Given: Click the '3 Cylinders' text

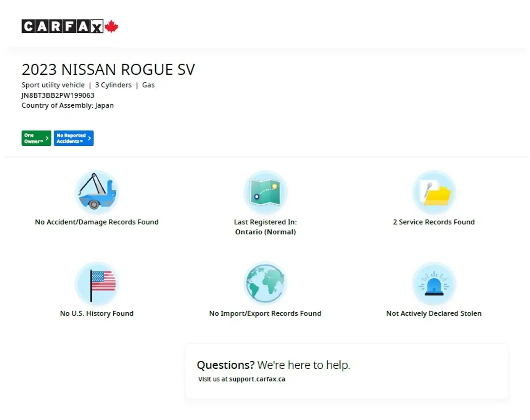Looking at the screenshot, I should tap(113, 85).
